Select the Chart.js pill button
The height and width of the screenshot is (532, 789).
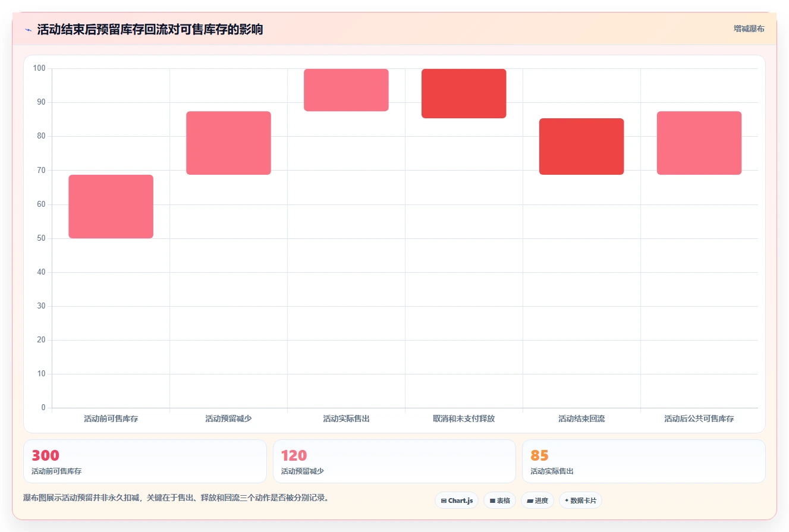pos(457,500)
